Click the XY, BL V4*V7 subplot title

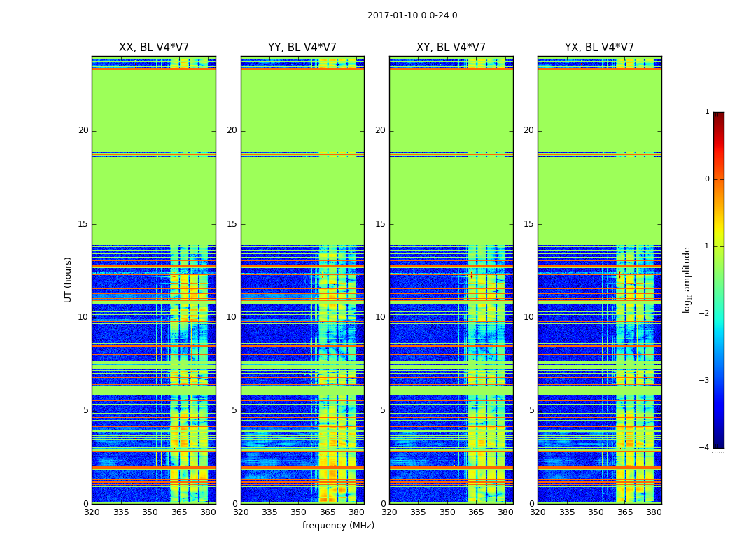click(x=451, y=48)
